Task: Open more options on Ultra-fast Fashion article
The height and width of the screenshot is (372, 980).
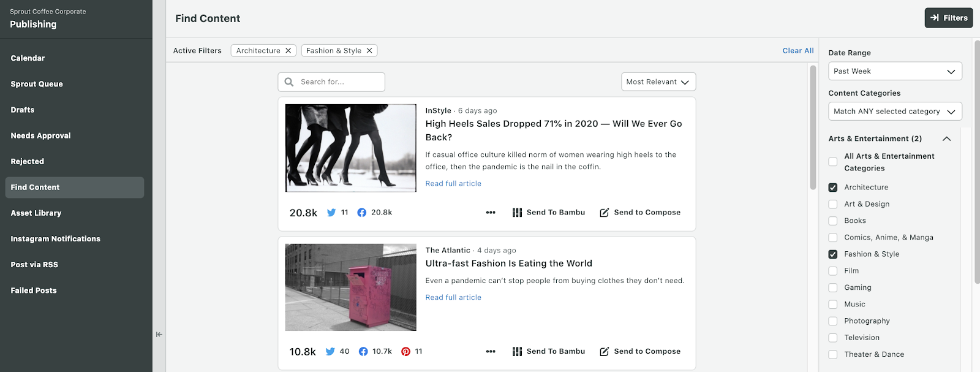Action: 491,352
